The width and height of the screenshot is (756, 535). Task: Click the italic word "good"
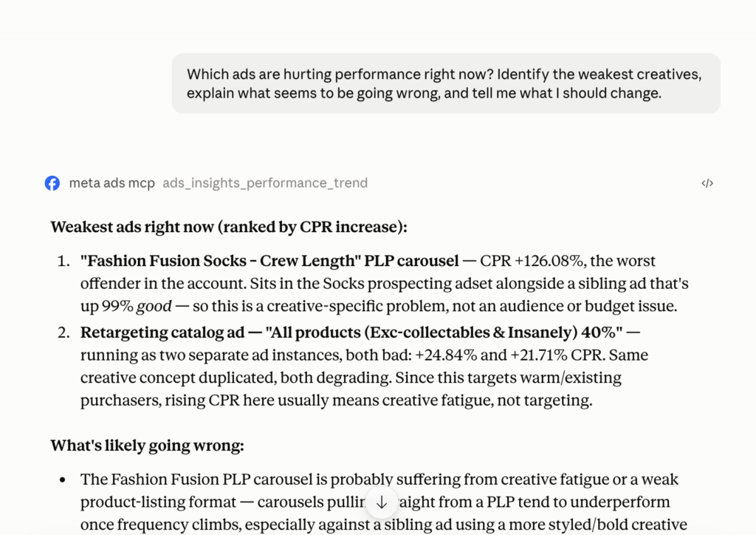154,307
